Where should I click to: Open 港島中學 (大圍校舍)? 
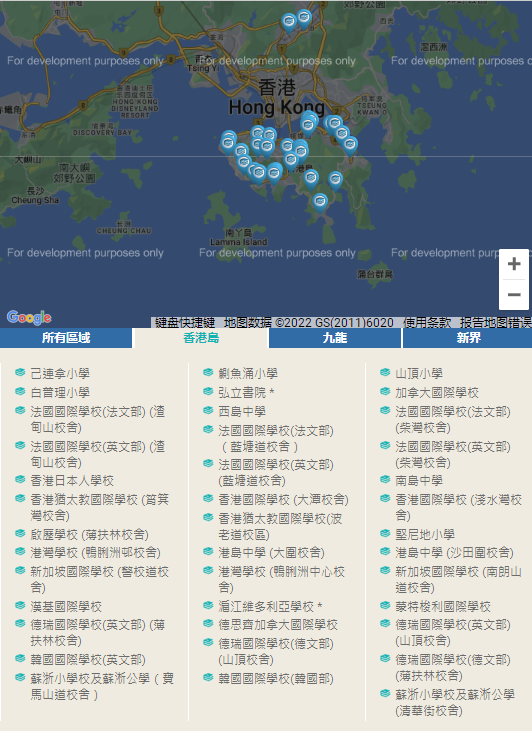[x=271, y=553]
